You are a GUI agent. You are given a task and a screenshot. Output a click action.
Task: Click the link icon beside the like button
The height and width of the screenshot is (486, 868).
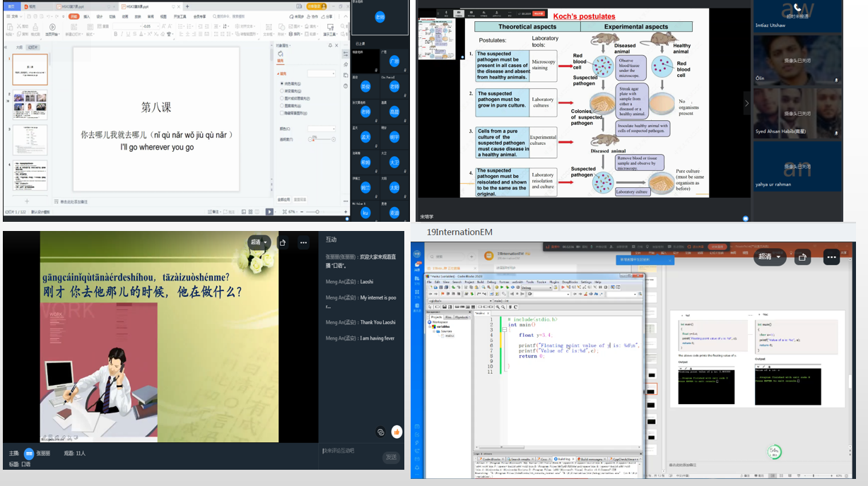(381, 432)
